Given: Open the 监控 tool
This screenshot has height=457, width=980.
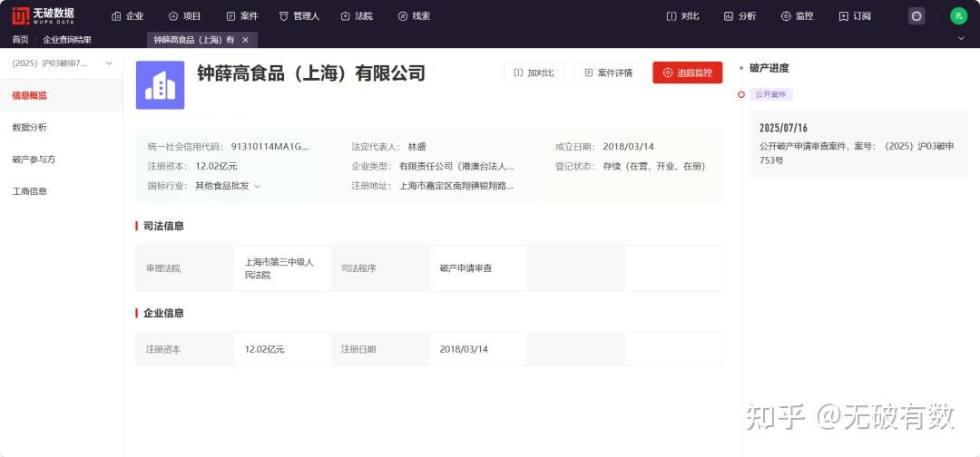Looking at the screenshot, I should tap(798, 16).
